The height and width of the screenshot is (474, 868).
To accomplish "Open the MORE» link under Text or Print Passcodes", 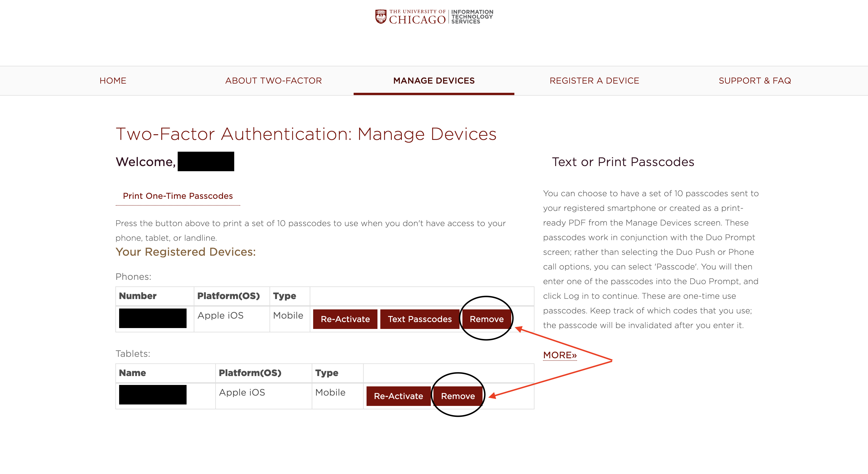I will 559,355.
